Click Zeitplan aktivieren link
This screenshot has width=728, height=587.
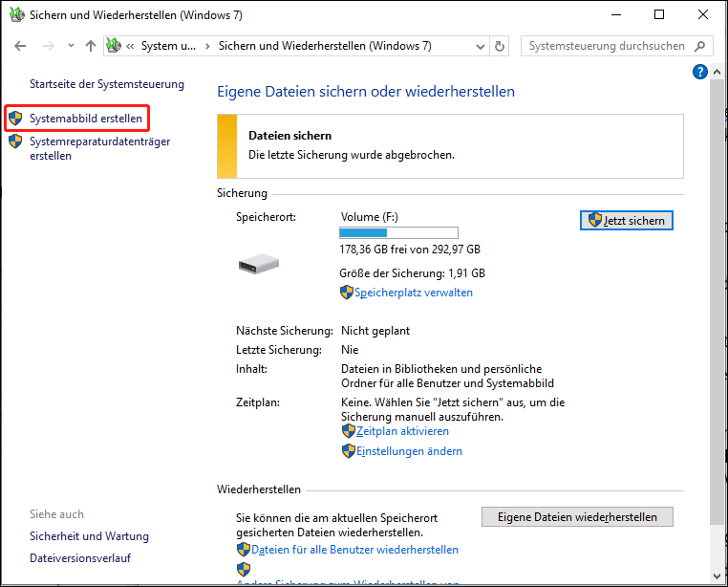[402, 431]
